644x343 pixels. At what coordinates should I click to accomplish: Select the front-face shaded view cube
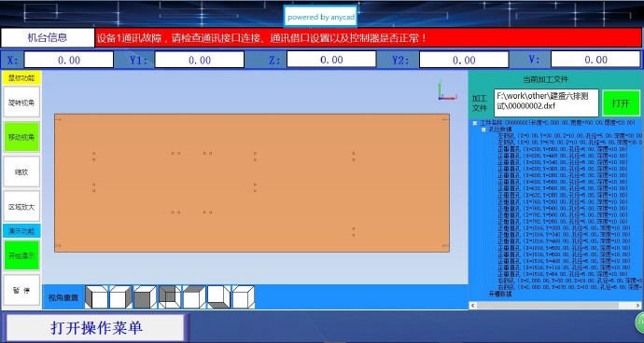click(145, 297)
